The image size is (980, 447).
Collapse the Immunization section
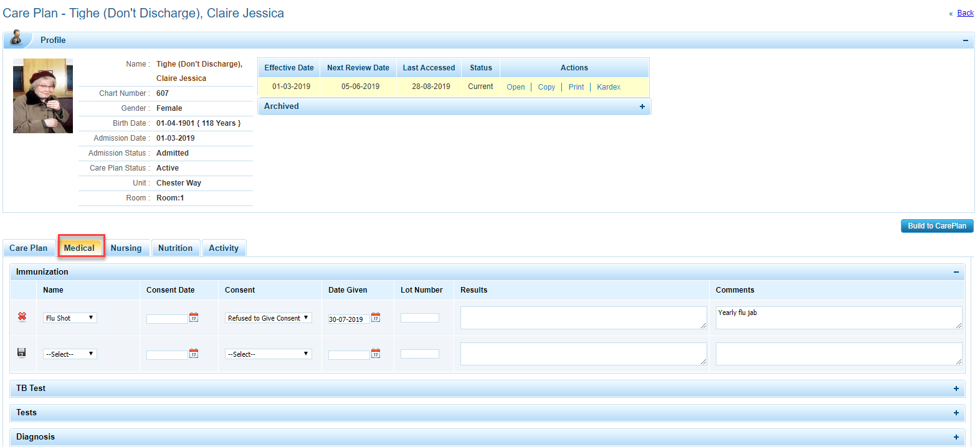tap(956, 272)
